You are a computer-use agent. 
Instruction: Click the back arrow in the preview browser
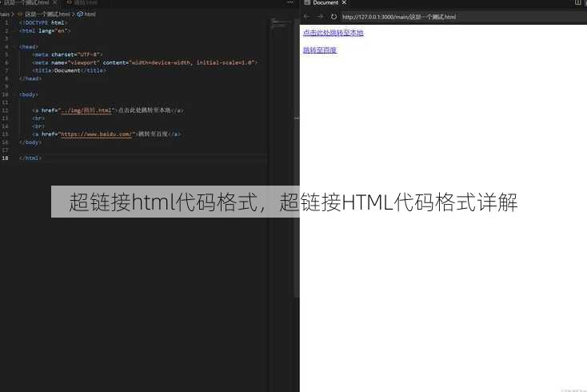pos(306,17)
